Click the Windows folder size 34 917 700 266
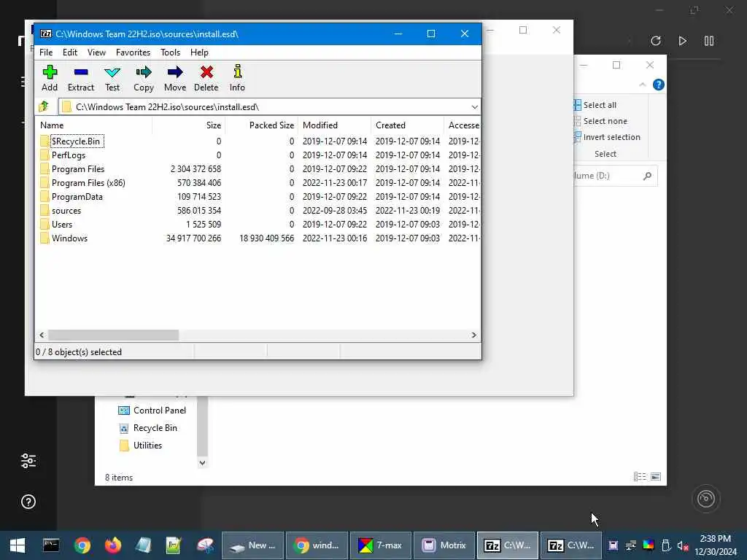This screenshot has width=747, height=560. tap(193, 238)
